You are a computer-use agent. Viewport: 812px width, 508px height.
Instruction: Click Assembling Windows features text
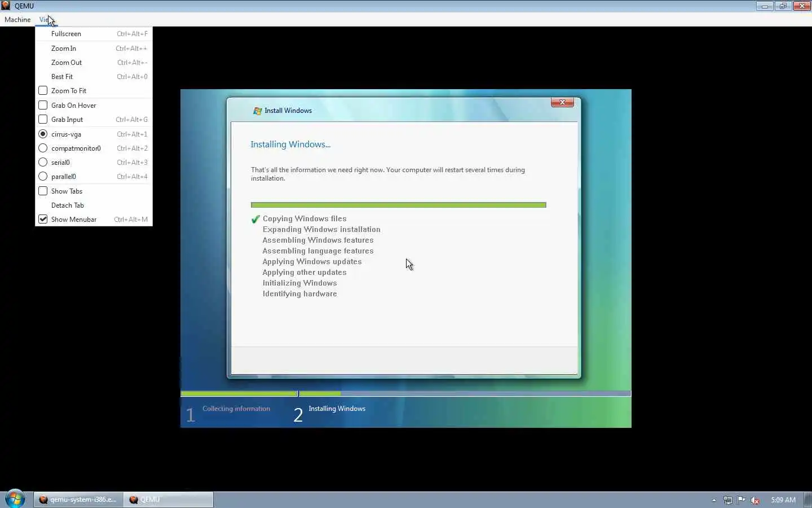[x=318, y=240]
